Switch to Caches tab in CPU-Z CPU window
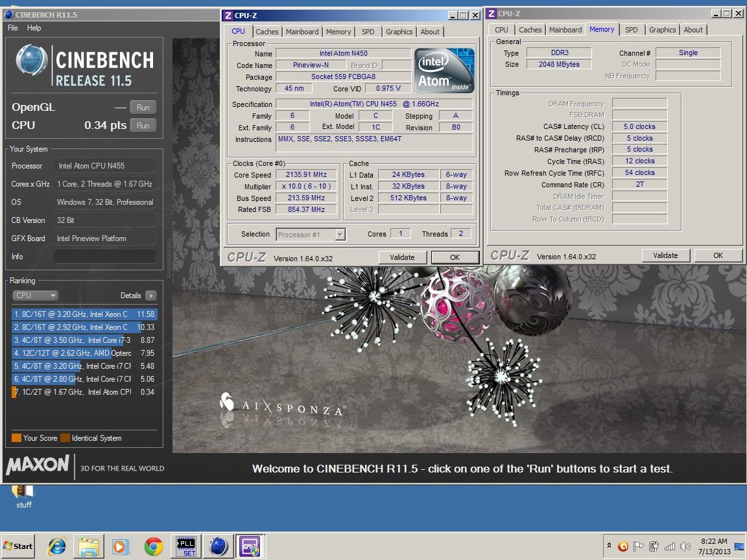The height and width of the screenshot is (560, 747). tap(267, 31)
